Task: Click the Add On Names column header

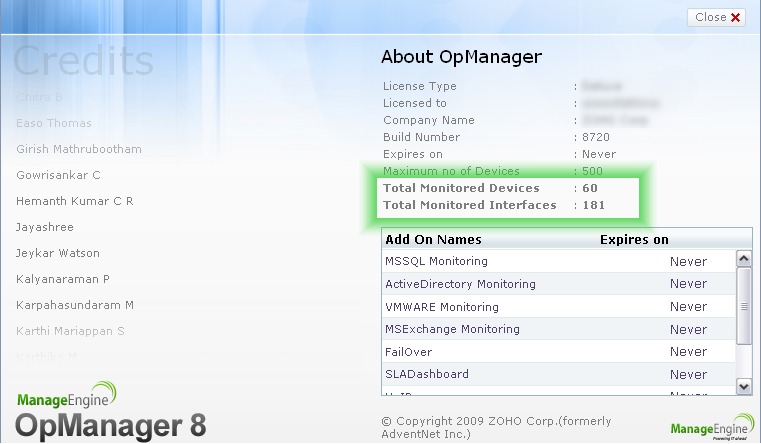Action: pos(433,240)
